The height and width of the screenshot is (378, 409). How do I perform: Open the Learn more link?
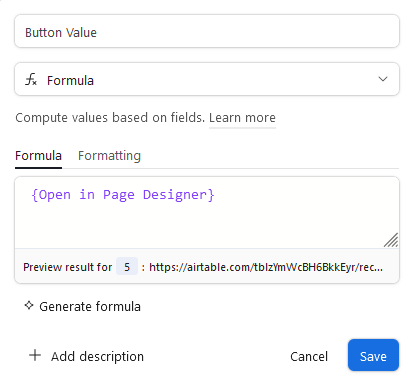[242, 118]
